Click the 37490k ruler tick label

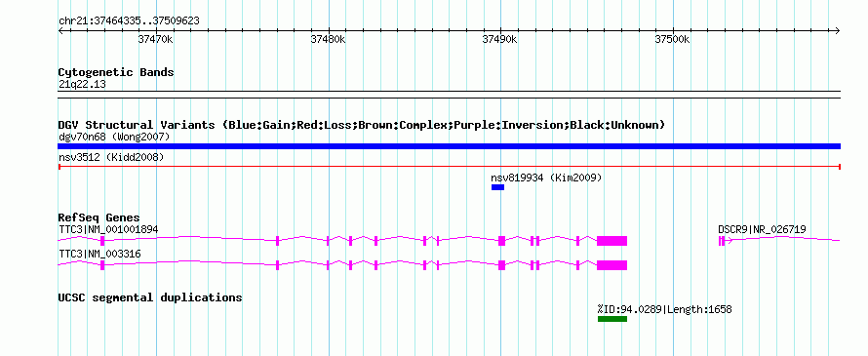point(500,39)
